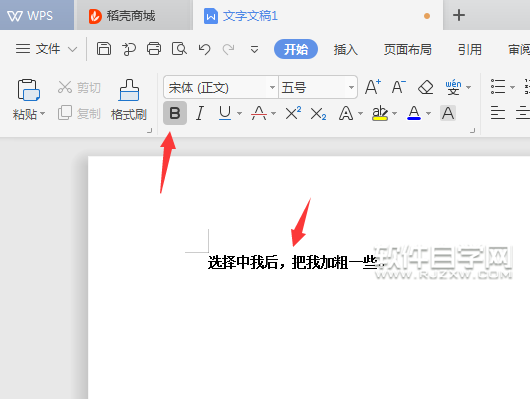Toggle Bold formatting button B
This screenshot has width=530, height=399.
(x=175, y=113)
